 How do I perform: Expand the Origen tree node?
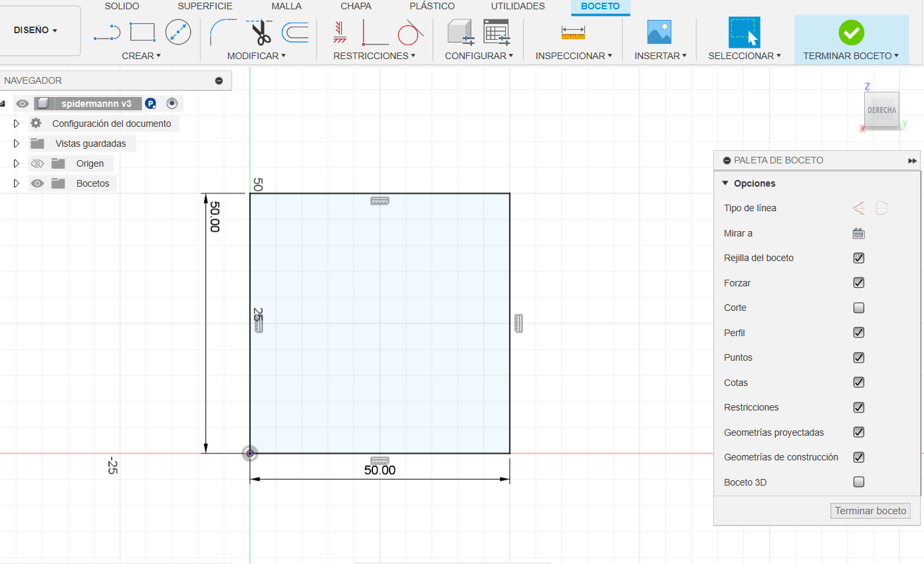17,163
